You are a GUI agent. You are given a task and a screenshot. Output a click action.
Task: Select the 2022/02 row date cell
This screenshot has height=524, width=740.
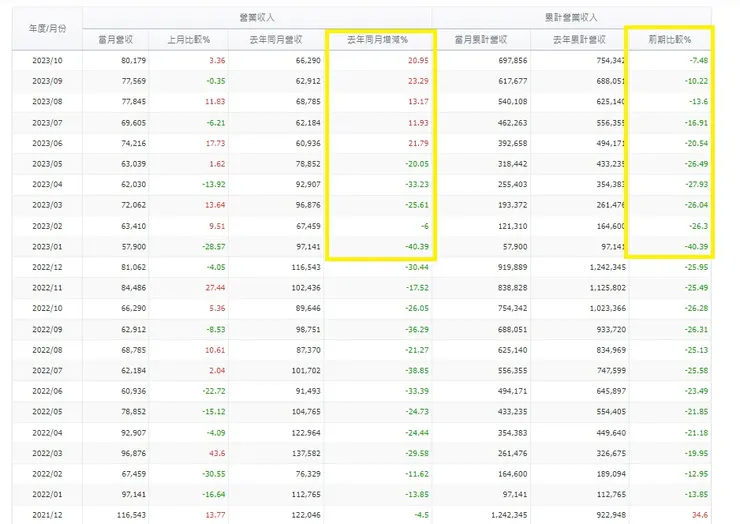pos(47,474)
